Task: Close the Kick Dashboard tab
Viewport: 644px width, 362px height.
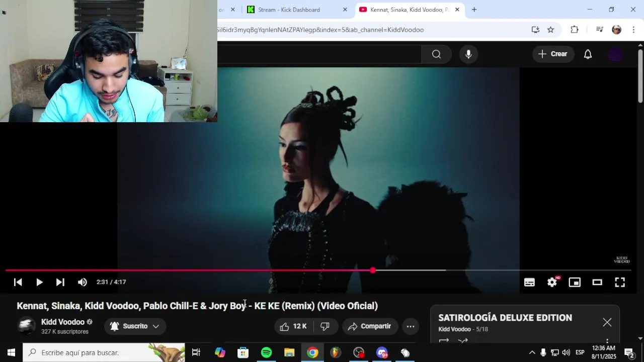Action: coord(345,10)
